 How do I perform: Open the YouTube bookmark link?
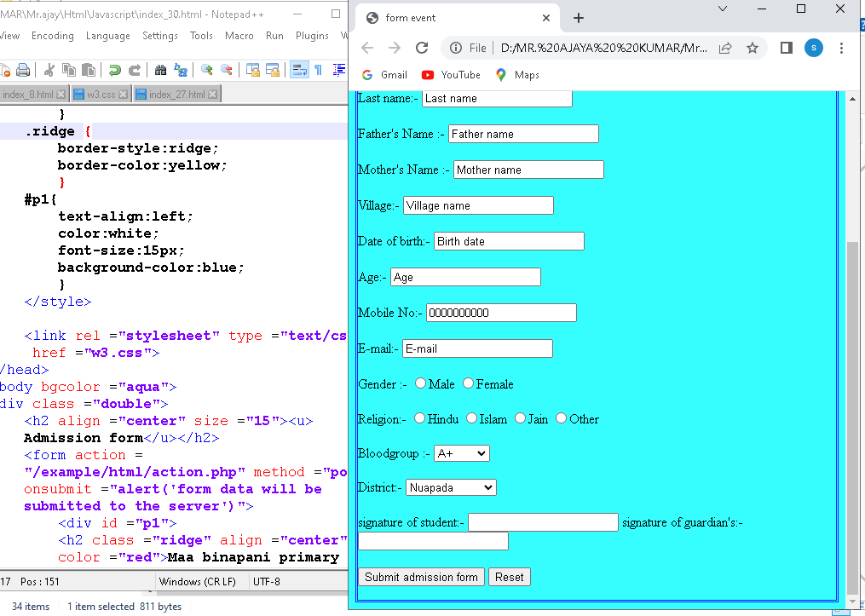[452, 75]
